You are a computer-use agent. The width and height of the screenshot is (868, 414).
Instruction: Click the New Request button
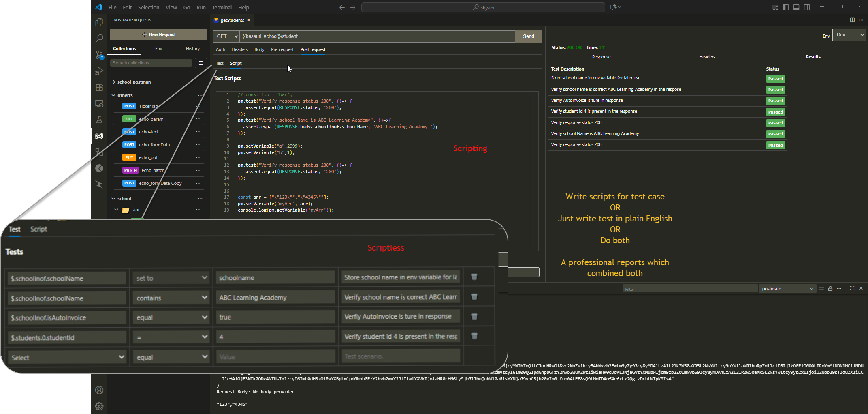click(158, 34)
